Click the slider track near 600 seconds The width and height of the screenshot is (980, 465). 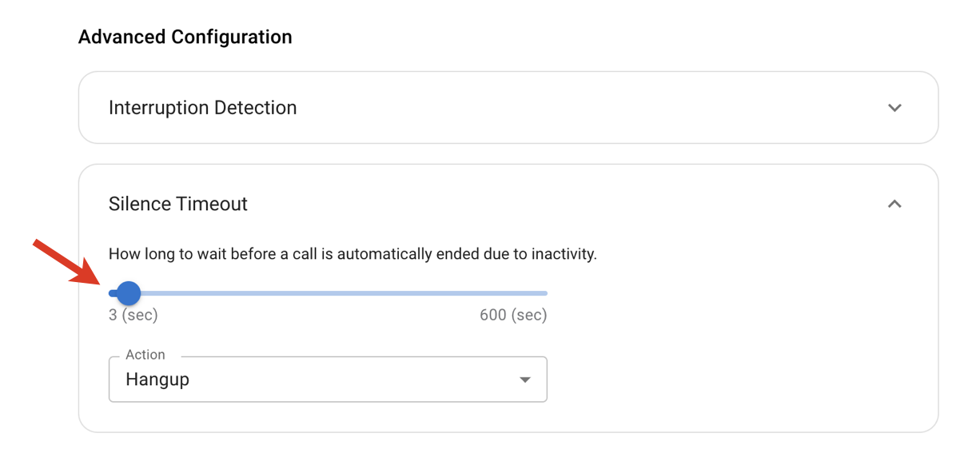pos(544,292)
